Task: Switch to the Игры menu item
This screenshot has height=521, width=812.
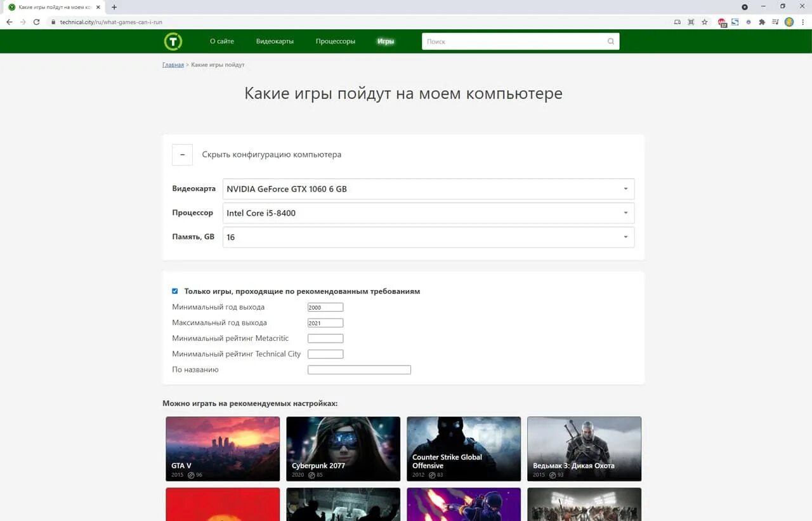Action: click(x=386, y=41)
